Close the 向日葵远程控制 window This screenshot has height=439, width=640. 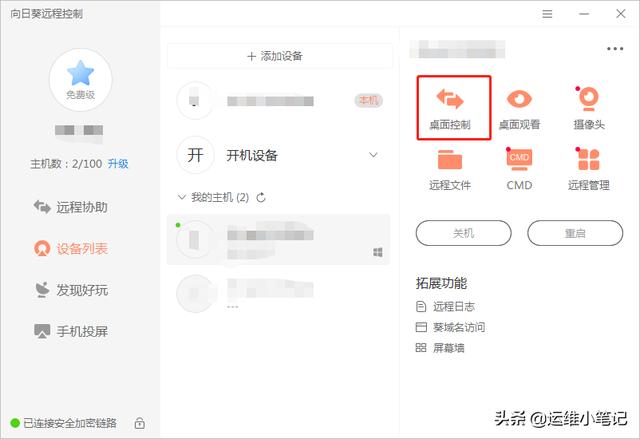[x=620, y=14]
